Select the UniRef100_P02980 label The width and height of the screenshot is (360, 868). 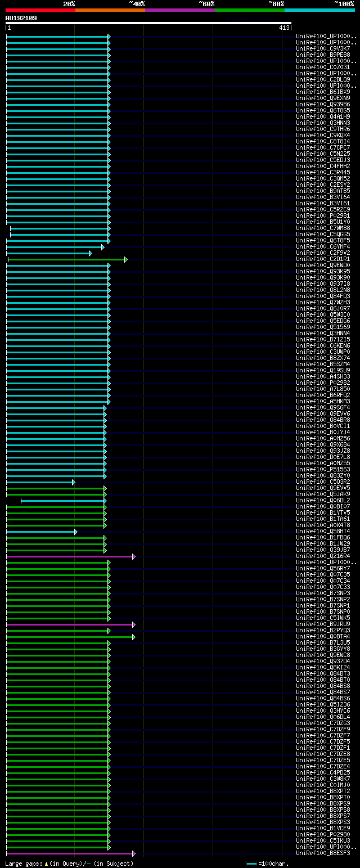click(323, 835)
